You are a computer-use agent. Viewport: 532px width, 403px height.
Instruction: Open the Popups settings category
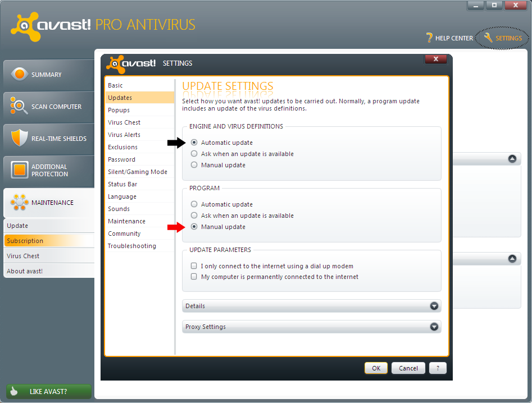[140, 110]
